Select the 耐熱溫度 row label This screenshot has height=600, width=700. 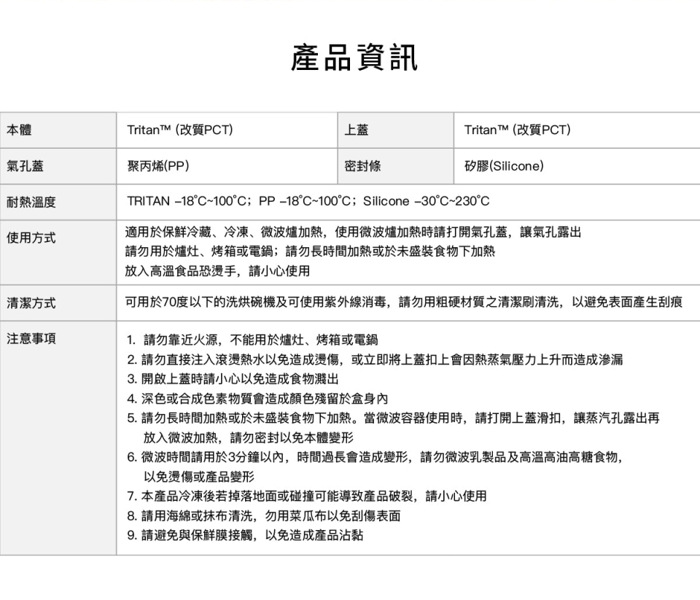coord(31,202)
